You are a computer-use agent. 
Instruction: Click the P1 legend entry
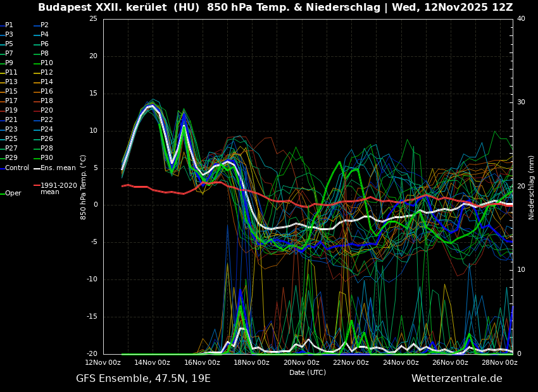pyautogui.click(x=9, y=25)
